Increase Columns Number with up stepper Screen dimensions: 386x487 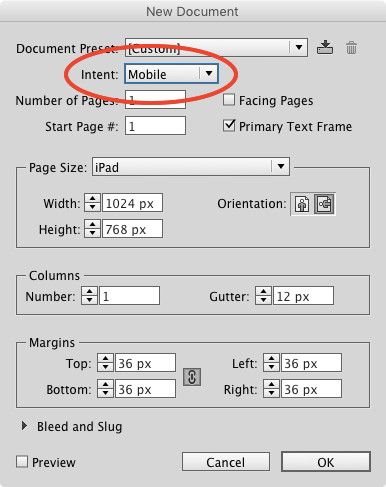(x=89, y=291)
